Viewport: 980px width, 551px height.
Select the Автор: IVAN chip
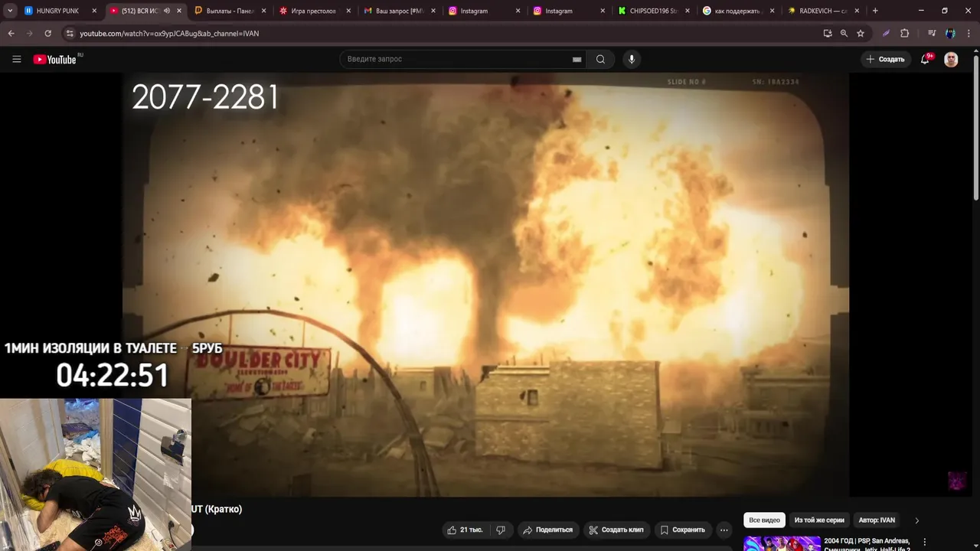pyautogui.click(x=877, y=520)
